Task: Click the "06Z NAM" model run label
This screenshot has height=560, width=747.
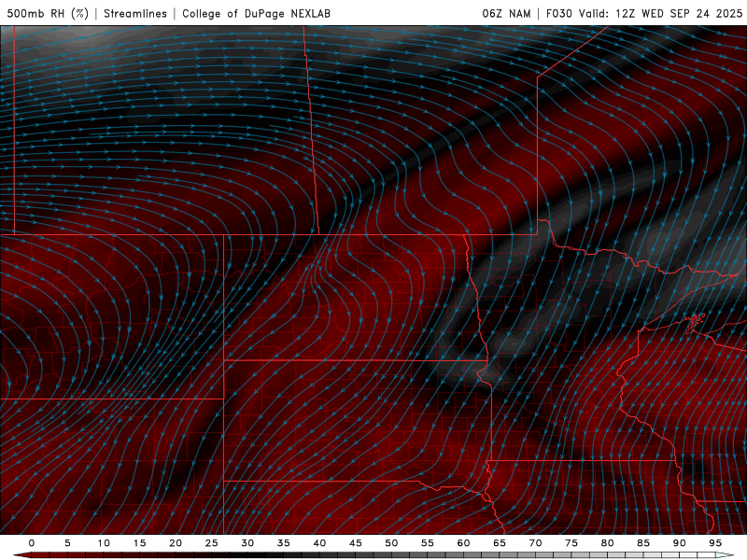Action: tap(506, 13)
